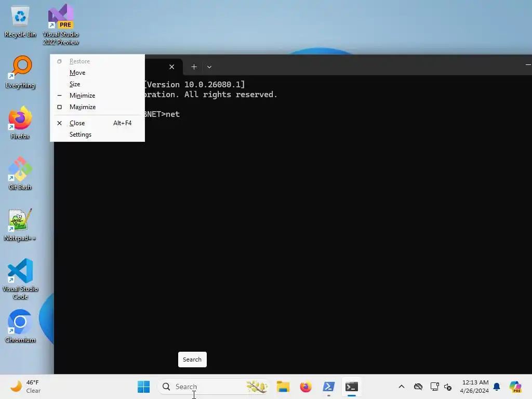Open the network status tray icon
This screenshot has height=399, width=532.
[x=435, y=387]
